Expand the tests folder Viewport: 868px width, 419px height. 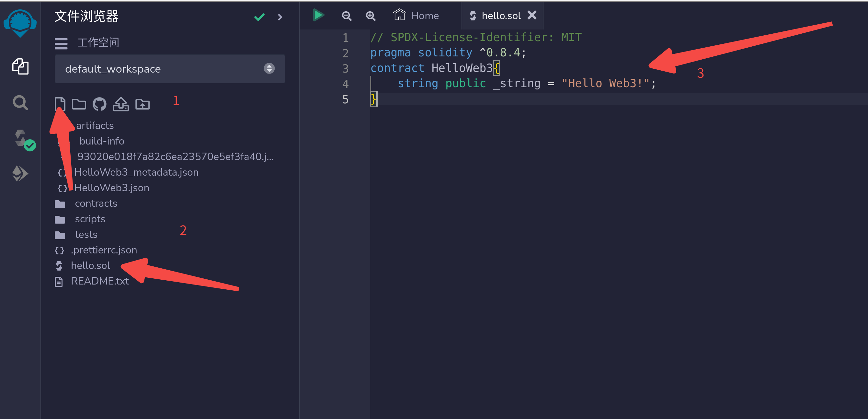[86, 235]
